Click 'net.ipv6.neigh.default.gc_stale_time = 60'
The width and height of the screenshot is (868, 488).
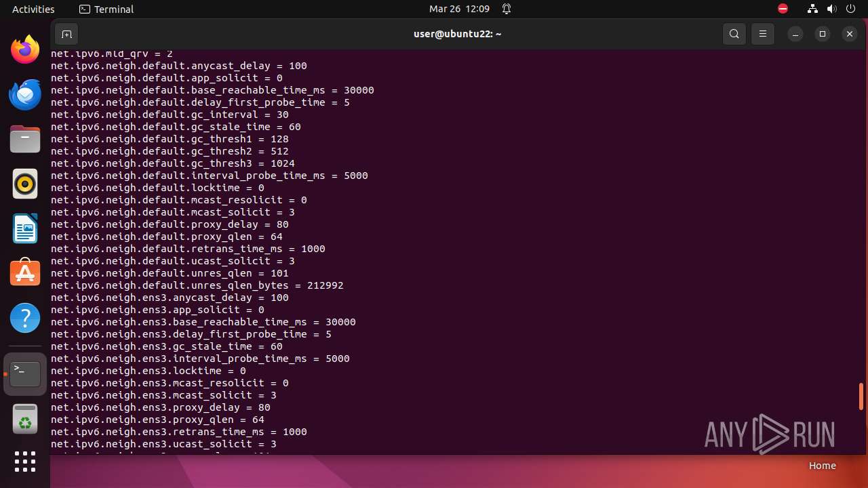click(176, 127)
